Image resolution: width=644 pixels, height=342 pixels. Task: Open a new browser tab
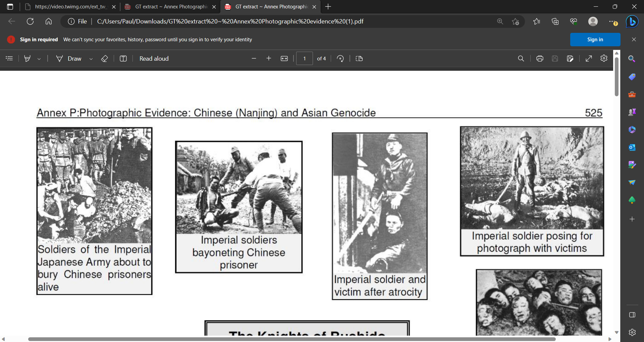tap(328, 7)
